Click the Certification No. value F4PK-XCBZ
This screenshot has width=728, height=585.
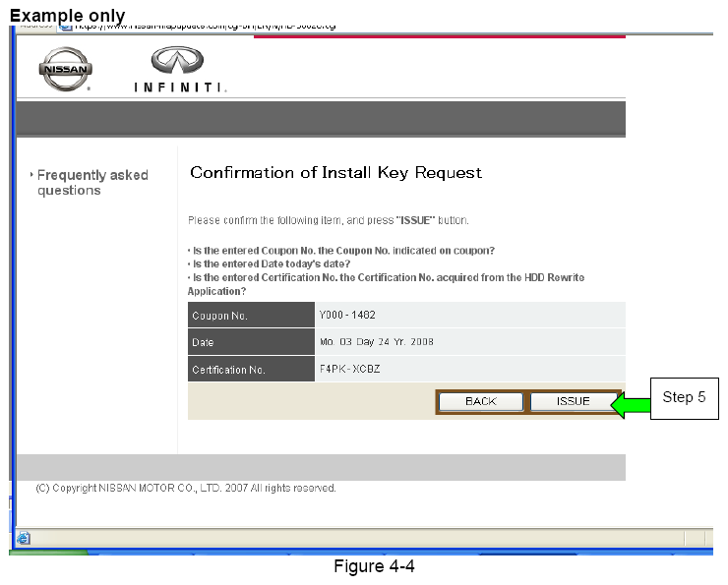(347, 370)
